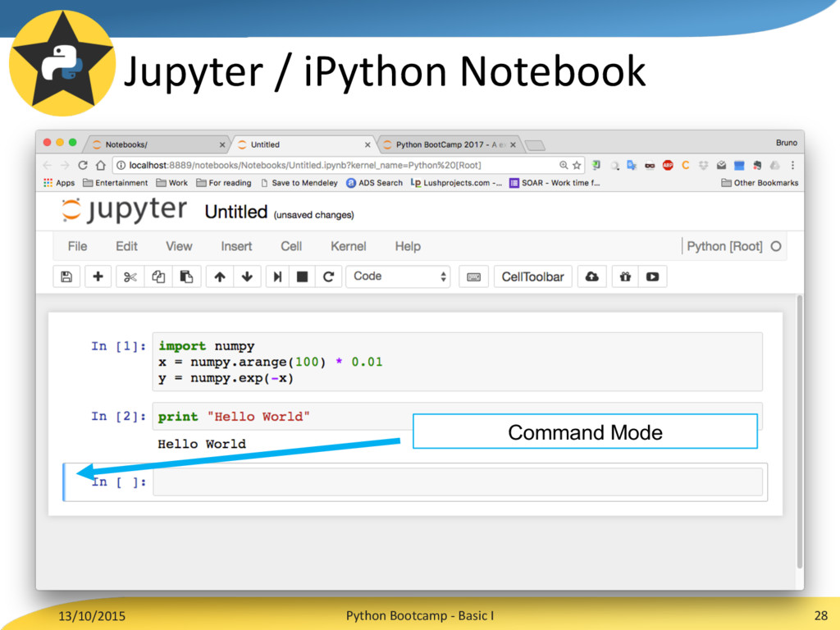Open the cell type Code dropdown

[x=398, y=276]
